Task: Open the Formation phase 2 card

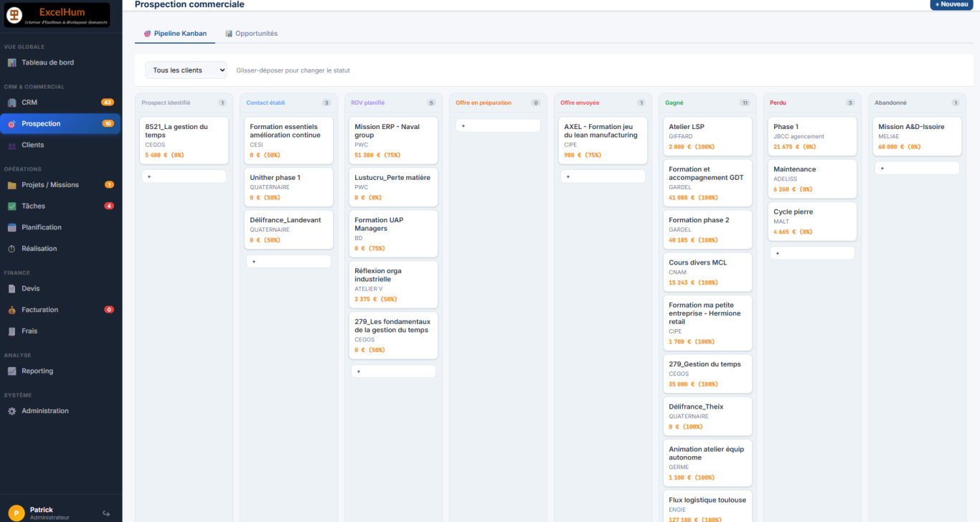Action: [707, 229]
